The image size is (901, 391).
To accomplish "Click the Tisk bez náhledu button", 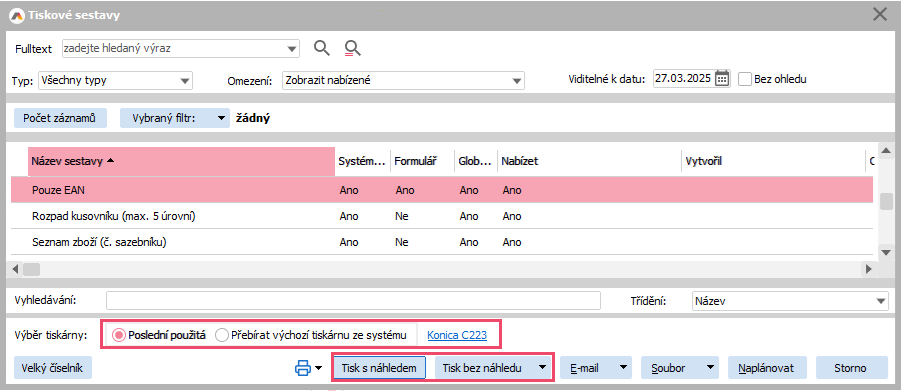I will pyautogui.click(x=482, y=368).
